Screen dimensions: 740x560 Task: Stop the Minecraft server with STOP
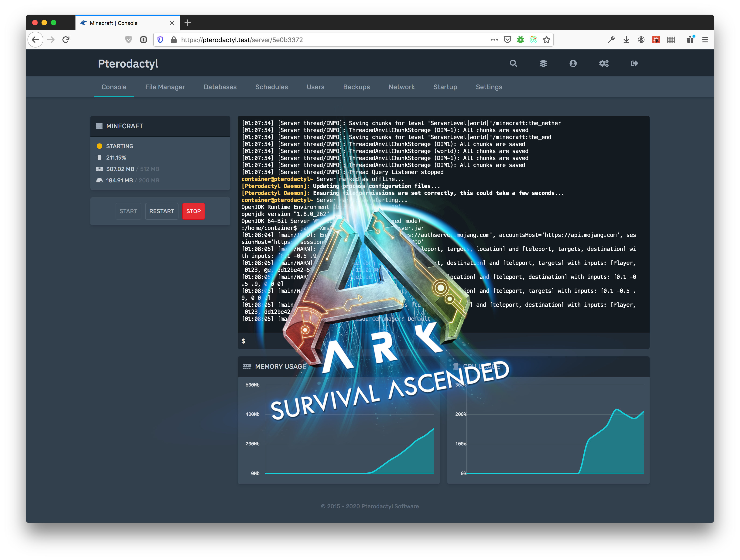coord(193,211)
